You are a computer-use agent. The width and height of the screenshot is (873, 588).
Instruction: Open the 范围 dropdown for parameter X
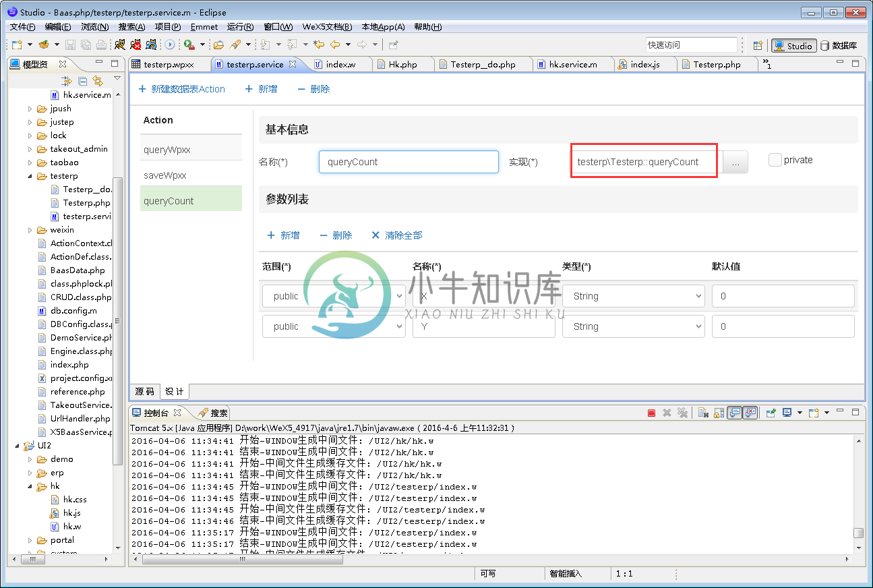334,296
